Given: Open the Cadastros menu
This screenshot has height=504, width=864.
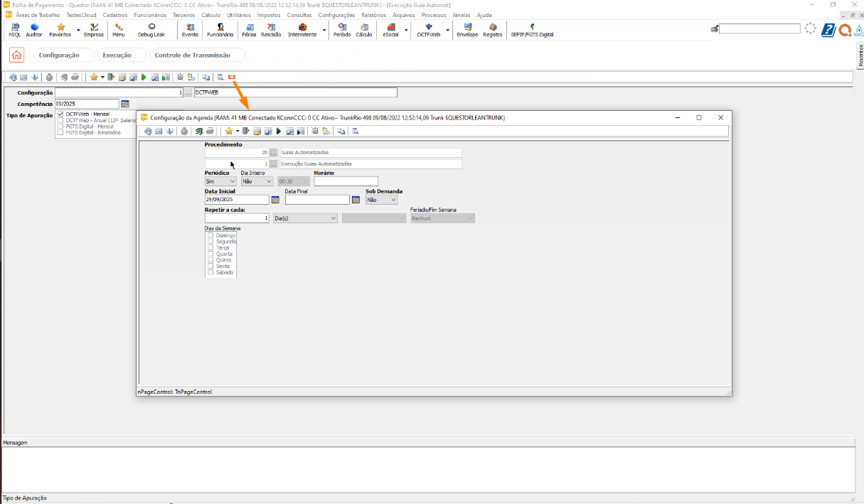Looking at the screenshot, I should coord(115,15).
